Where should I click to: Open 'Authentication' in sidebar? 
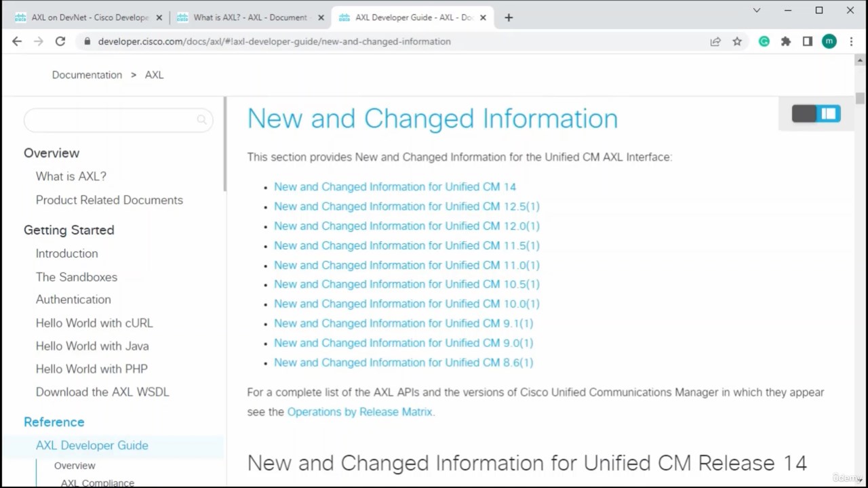pyautogui.click(x=73, y=300)
